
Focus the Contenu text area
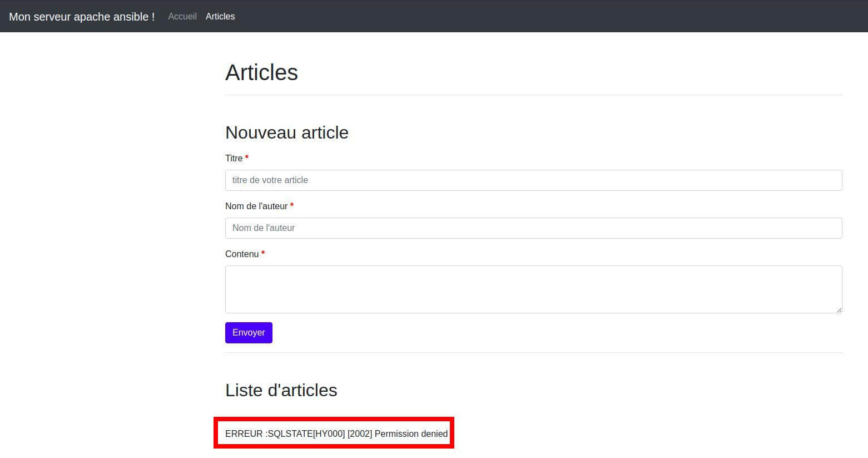(x=533, y=289)
